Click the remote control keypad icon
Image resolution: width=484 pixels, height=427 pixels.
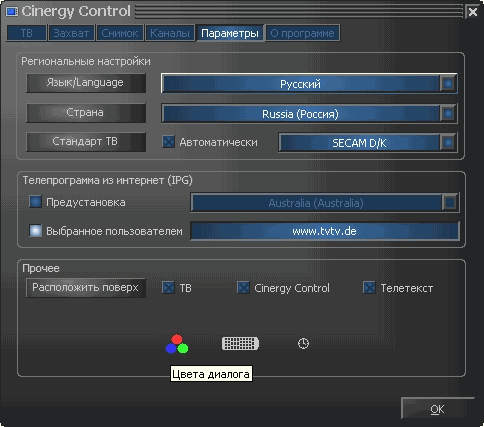coord(240,343)
